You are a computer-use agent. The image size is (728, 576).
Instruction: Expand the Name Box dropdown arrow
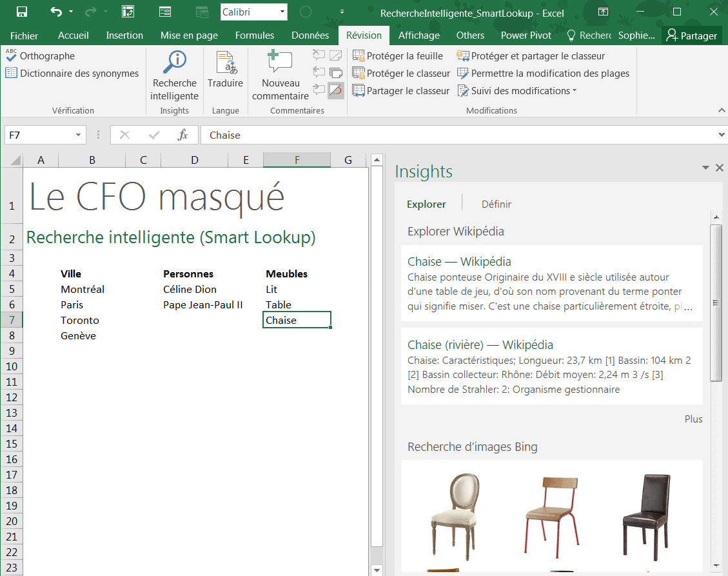[79, 135]
